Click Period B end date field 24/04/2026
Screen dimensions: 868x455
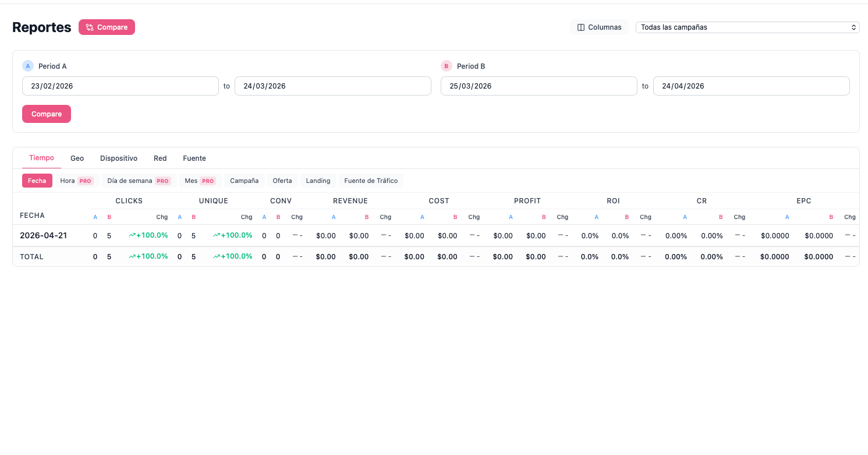752,86
